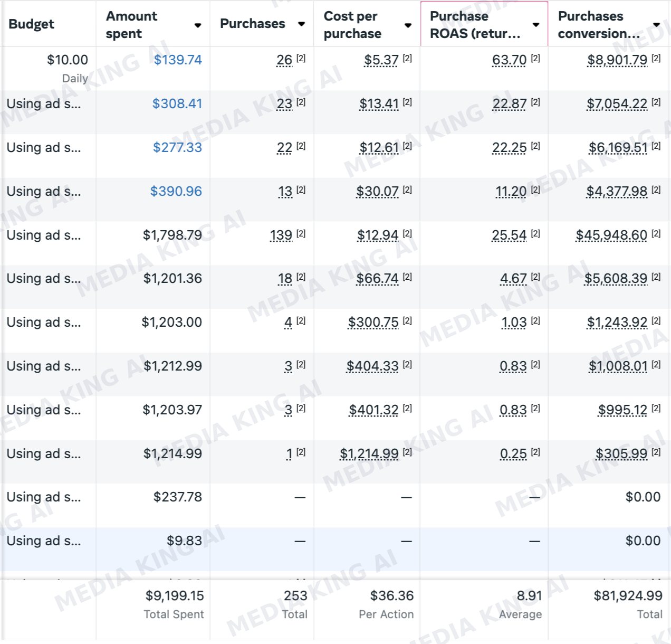Click the 22.87 ROAS value

click(509, 104)
